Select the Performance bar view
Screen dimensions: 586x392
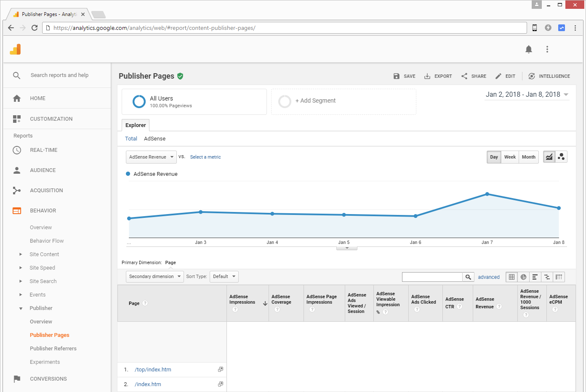(535, 277)
